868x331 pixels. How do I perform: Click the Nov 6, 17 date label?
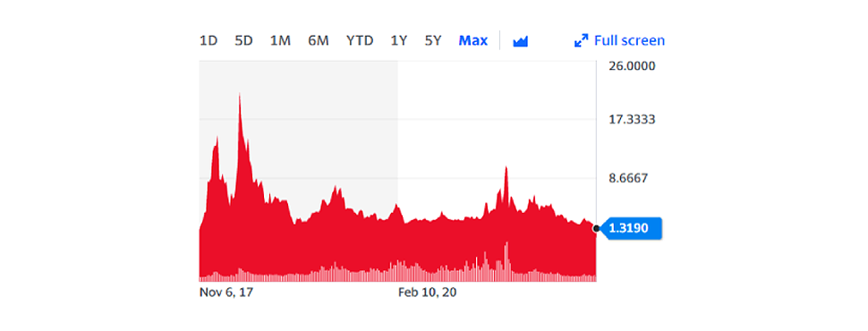(226, 293)
